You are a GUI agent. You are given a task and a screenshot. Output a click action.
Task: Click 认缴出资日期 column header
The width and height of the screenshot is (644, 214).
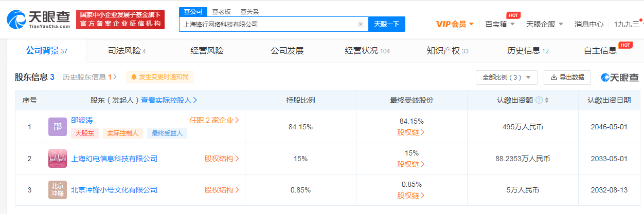(609, 100)
